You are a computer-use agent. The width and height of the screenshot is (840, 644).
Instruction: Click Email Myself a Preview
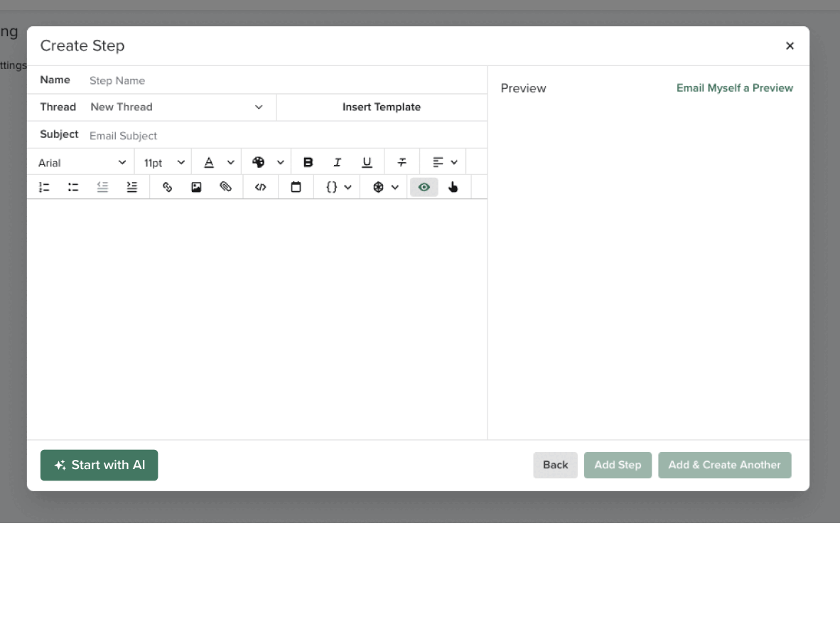(x=734, y=87)
